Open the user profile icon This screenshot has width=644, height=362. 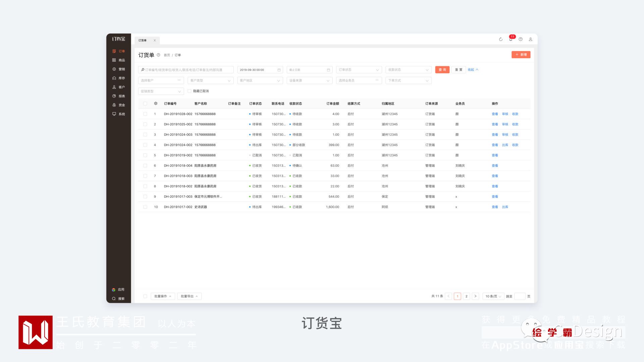point(530,39)
